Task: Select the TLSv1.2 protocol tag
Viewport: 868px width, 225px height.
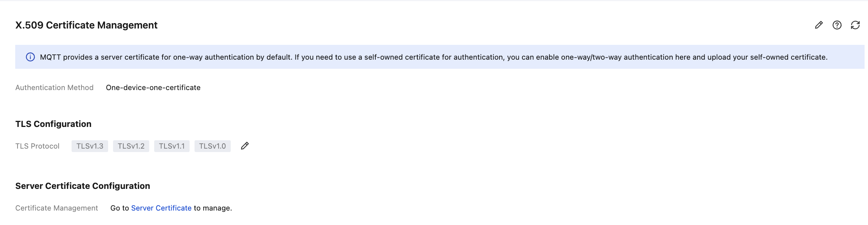Action: point(131,146)
